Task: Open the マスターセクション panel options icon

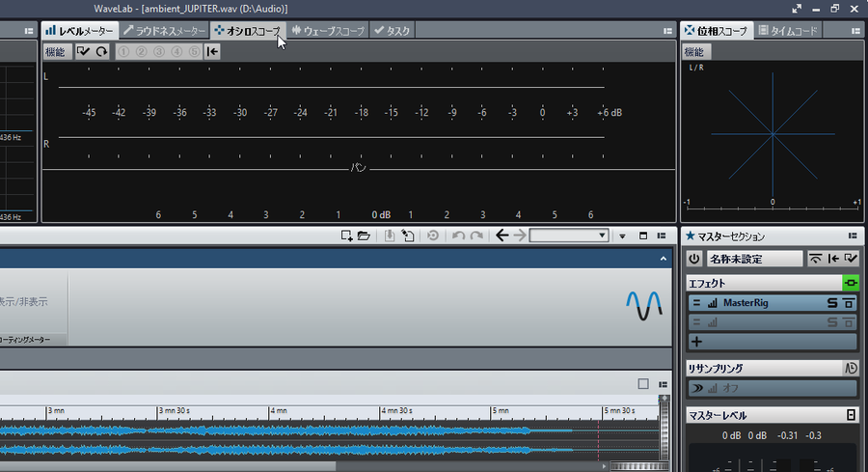Action: point(853,236)
